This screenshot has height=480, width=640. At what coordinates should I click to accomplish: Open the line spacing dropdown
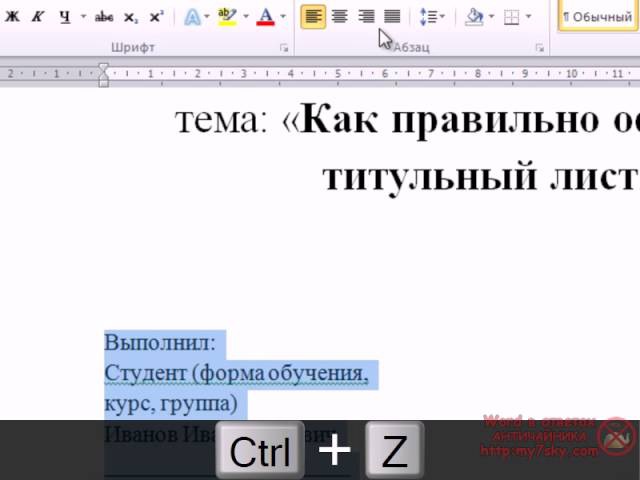coord(431,16)
